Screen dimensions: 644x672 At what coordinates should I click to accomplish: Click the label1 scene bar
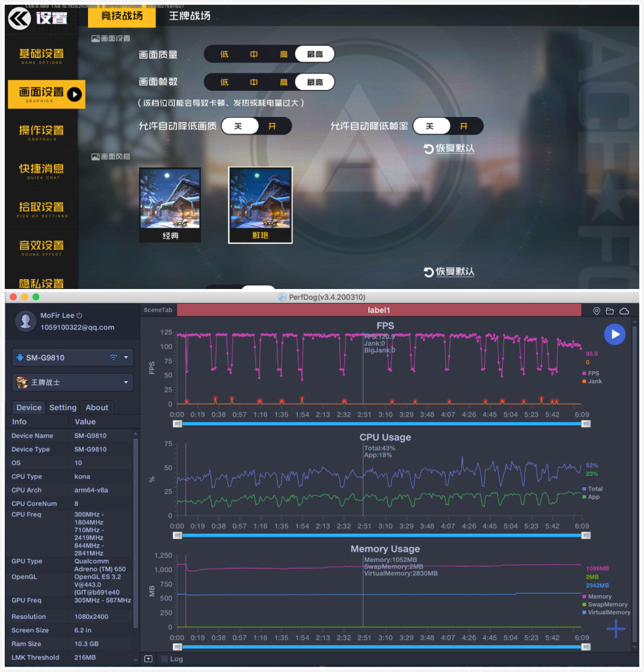[x=379, y=310]
